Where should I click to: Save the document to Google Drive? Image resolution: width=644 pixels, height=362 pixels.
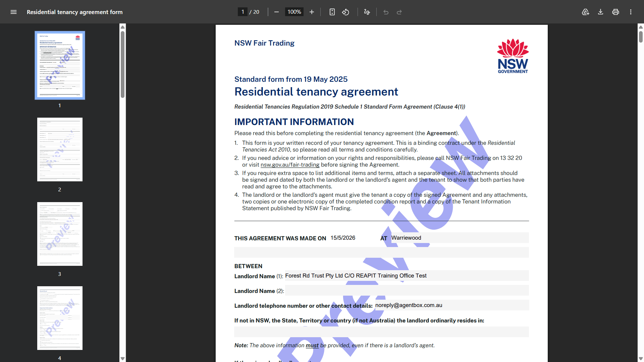[585, 12]
